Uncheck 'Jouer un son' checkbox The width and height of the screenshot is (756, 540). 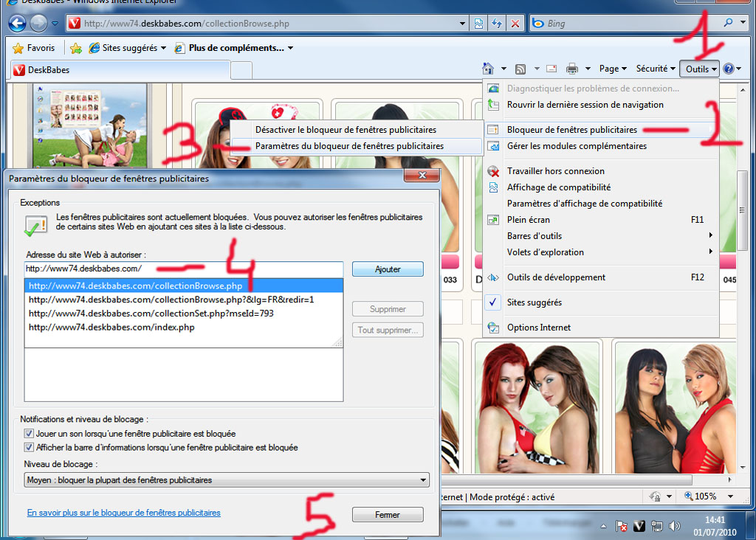pos(30,434)
